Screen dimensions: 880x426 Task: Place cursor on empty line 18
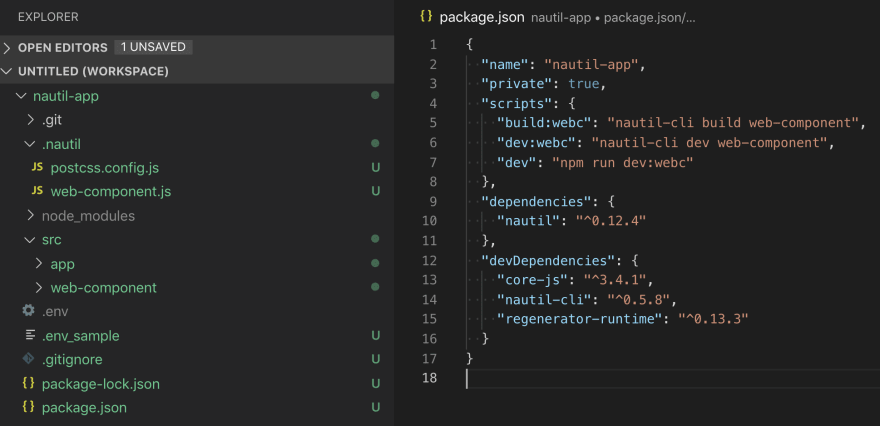coord(672,378)
